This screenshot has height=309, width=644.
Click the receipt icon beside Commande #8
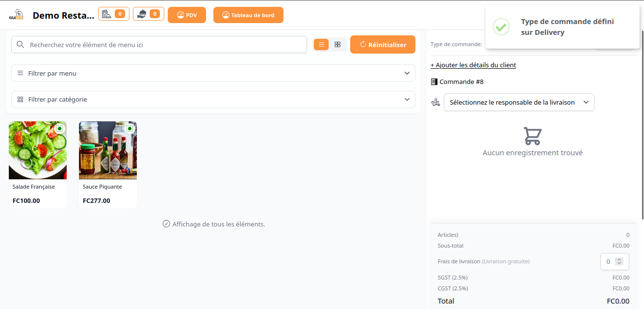434,82
